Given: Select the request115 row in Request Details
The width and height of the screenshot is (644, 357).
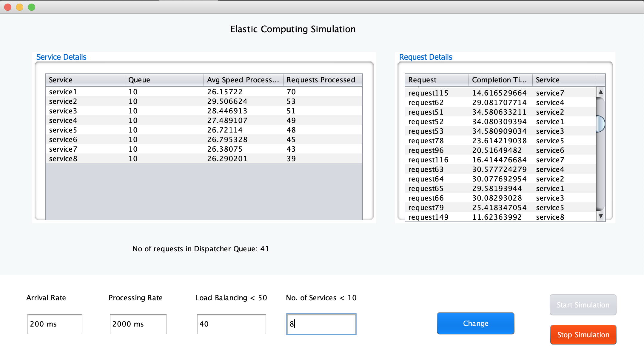Looking at the screenshot, I should point(477,93).
